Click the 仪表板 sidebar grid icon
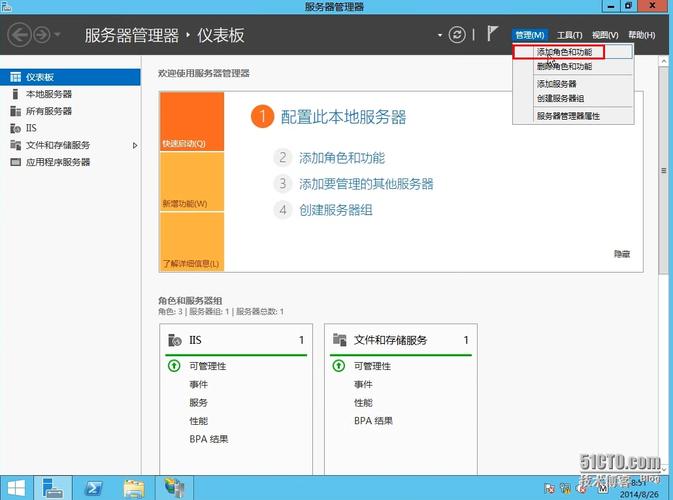This screenshot has height=500, width=673. (15, 77)
